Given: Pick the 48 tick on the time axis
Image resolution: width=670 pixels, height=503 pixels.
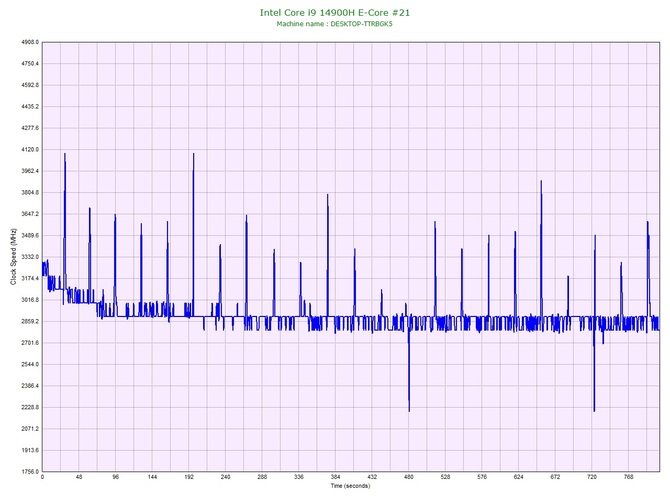Looking at the screenshot, I should pos(79,477).
